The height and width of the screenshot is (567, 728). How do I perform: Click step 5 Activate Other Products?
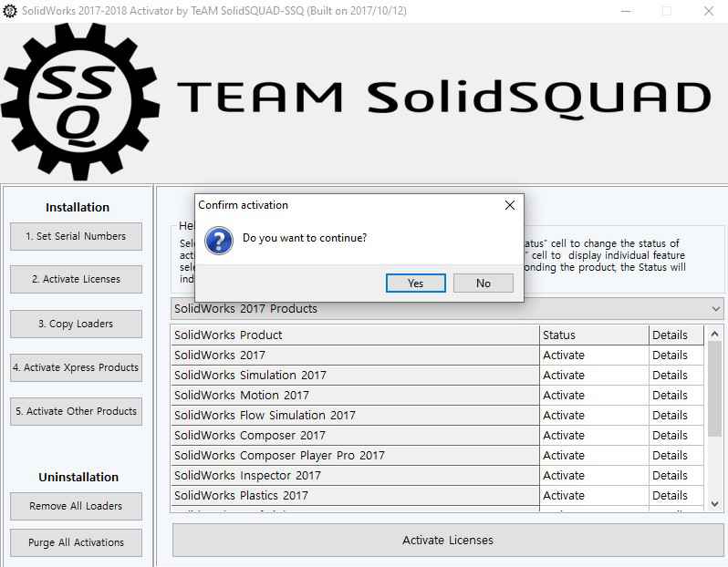pyautogui.click(x=76, y=411)
